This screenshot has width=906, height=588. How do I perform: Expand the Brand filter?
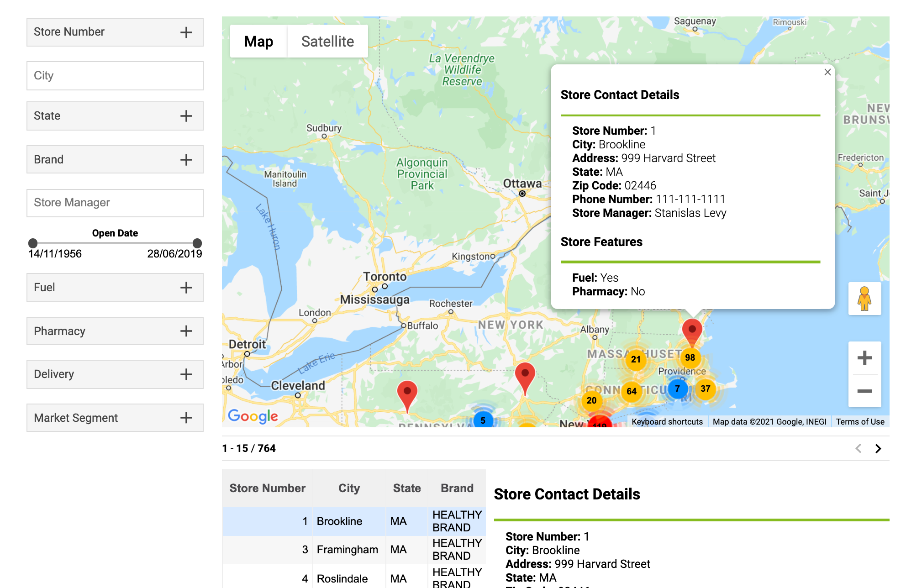pyautogui.click(x=115, y=159)
